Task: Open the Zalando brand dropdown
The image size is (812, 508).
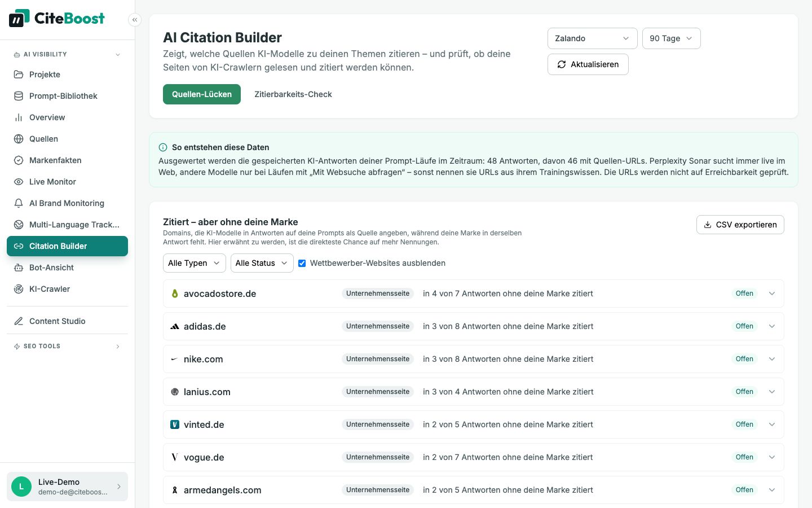Action: click(x=593, y=38)
